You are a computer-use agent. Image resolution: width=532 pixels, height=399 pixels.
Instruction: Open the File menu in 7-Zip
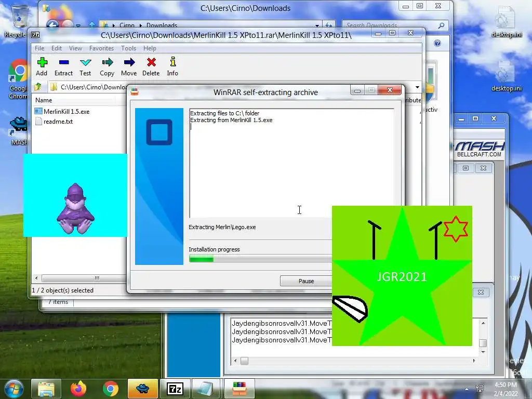point(39,48)
